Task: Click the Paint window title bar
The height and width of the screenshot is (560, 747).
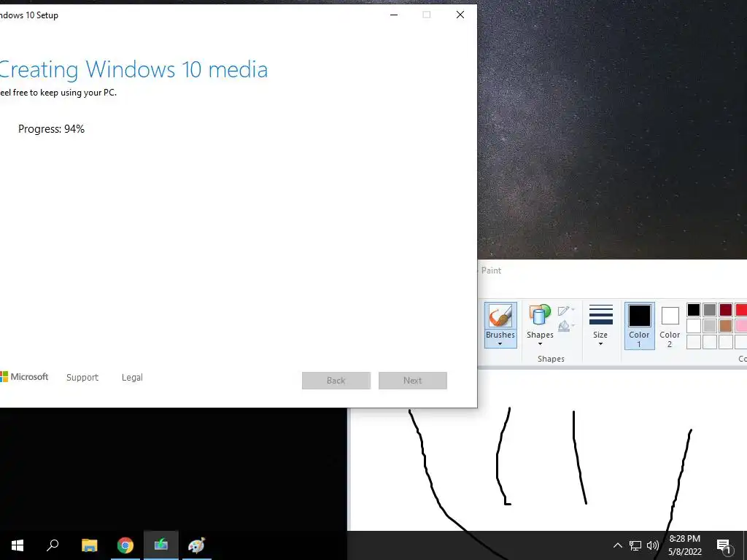Action: (612, 270)
